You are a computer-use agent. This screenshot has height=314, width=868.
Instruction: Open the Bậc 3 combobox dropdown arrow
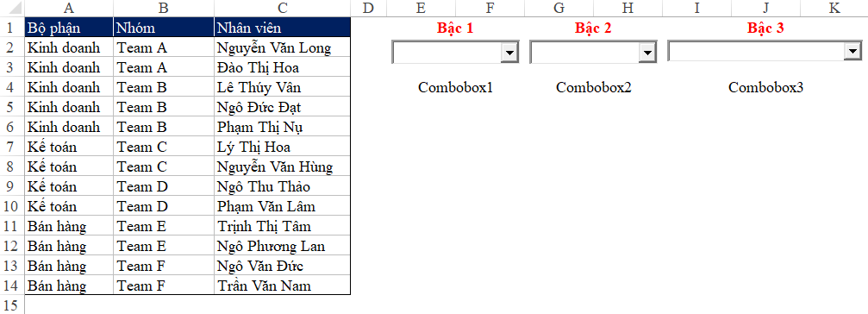(852, 52)
